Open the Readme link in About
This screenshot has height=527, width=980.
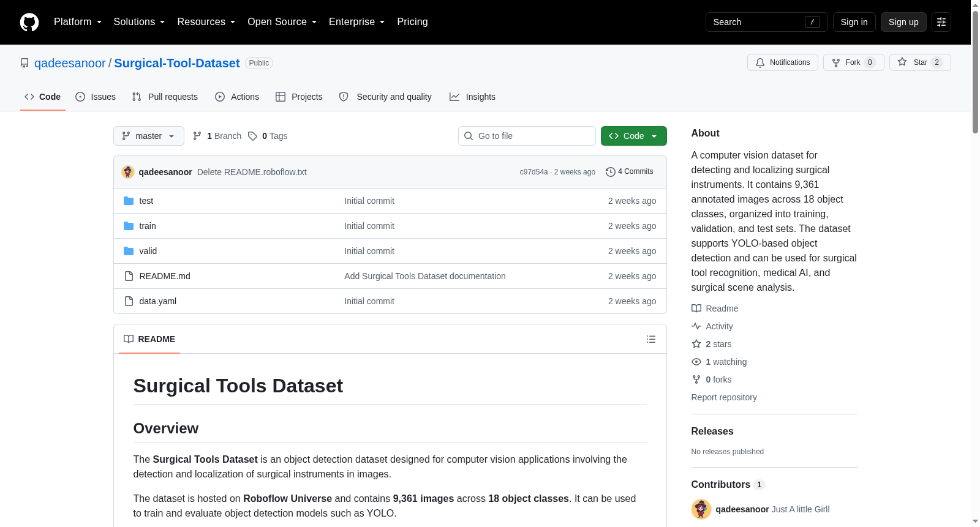(x=715, y=308)
